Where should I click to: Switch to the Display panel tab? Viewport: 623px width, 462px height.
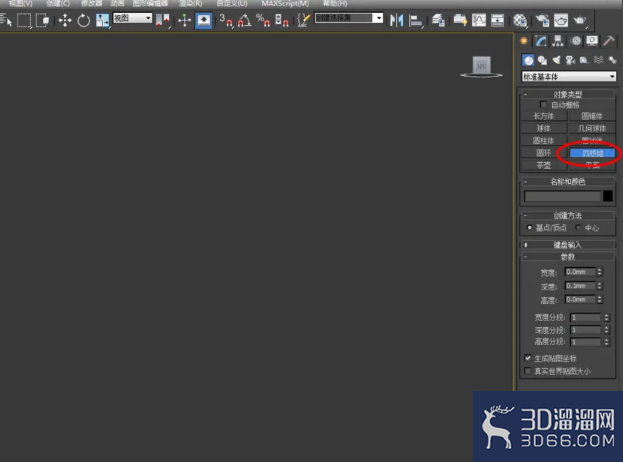click(x=592, y=41)
